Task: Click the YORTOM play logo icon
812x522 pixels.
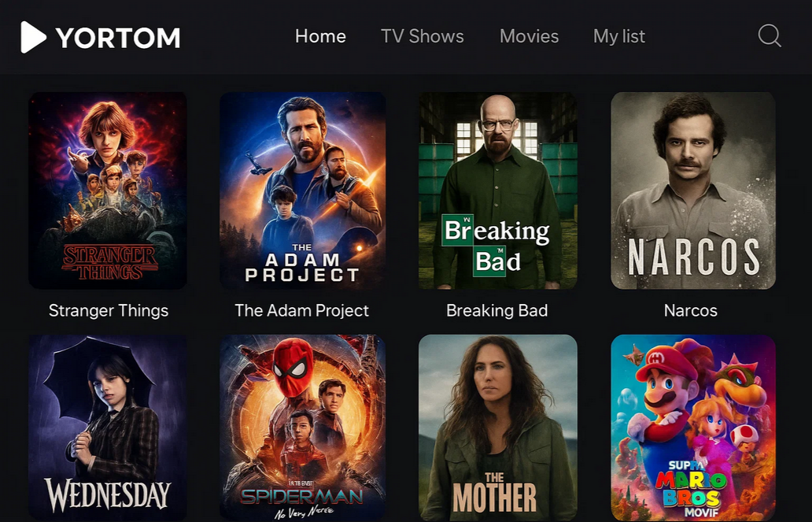Action: [x=33, y=37]
